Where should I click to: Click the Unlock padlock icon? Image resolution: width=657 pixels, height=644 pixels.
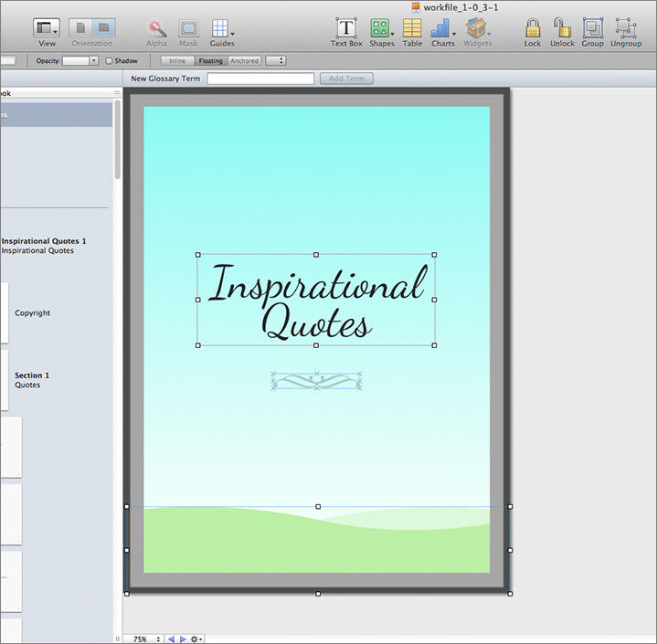(x=562, y=28)
